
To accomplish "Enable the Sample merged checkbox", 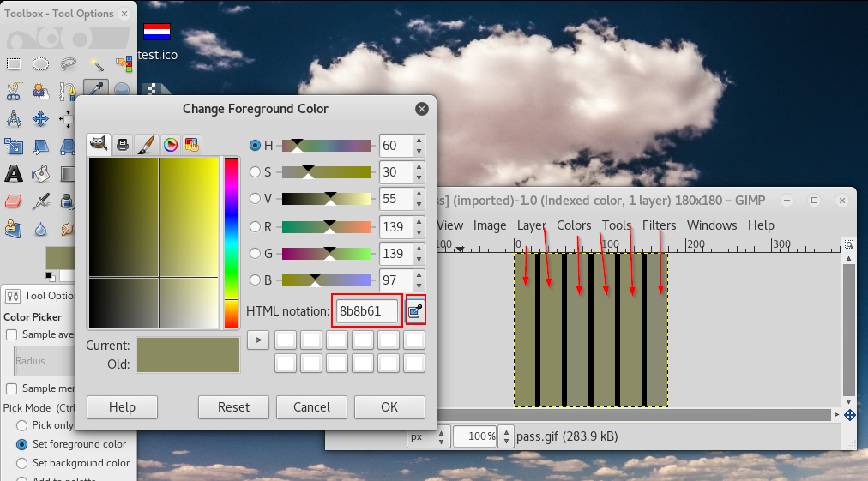I will pos(12,388).
